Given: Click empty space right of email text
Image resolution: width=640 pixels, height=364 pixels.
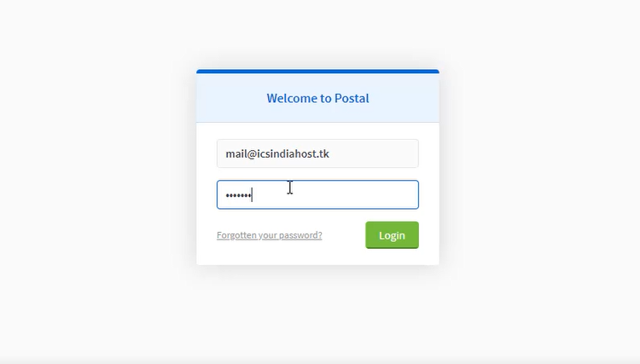Looking at the screenshot, I should coord(374,153).
